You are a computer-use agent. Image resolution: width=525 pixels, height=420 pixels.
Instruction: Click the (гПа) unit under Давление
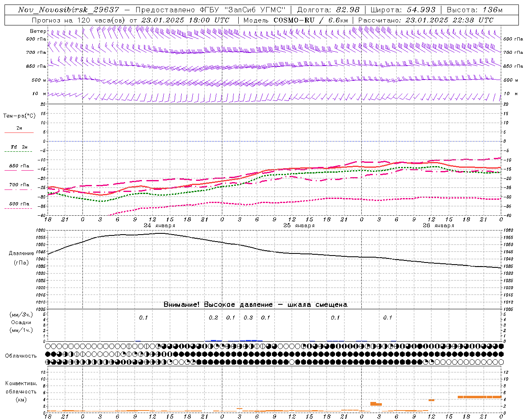(21, 263)
